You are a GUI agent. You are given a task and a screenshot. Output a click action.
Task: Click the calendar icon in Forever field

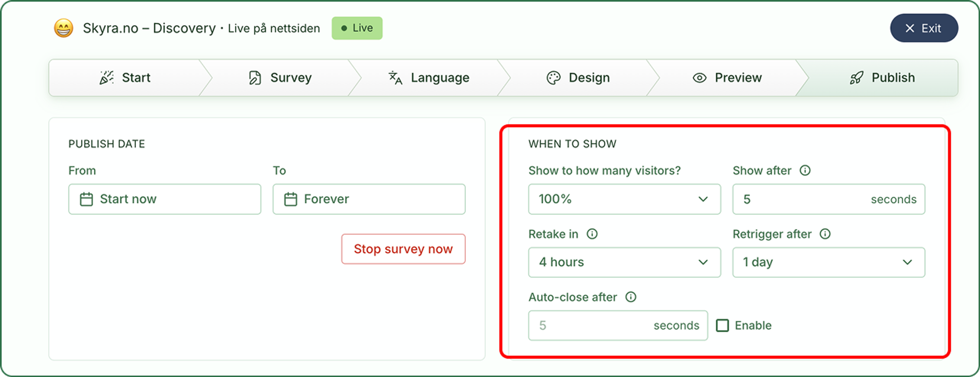coord(291,199)
